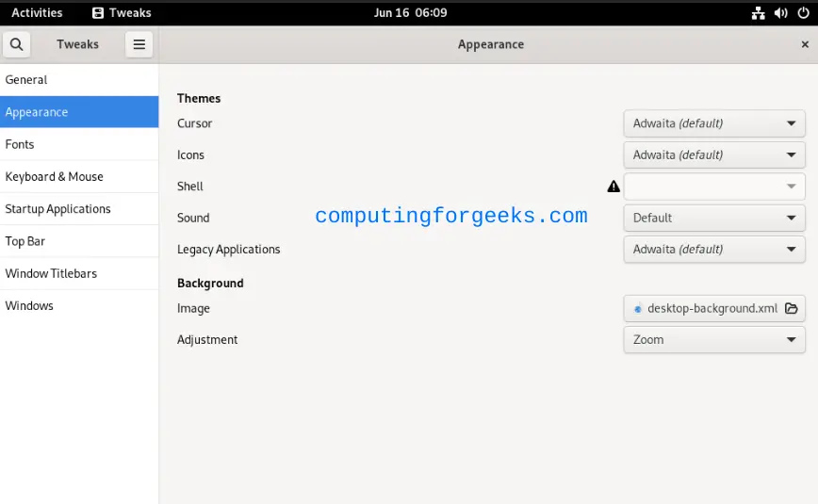Viewport: 818px width, 504px height.
Task: Close the Tweaks window
Action: (x=805, y=44)
